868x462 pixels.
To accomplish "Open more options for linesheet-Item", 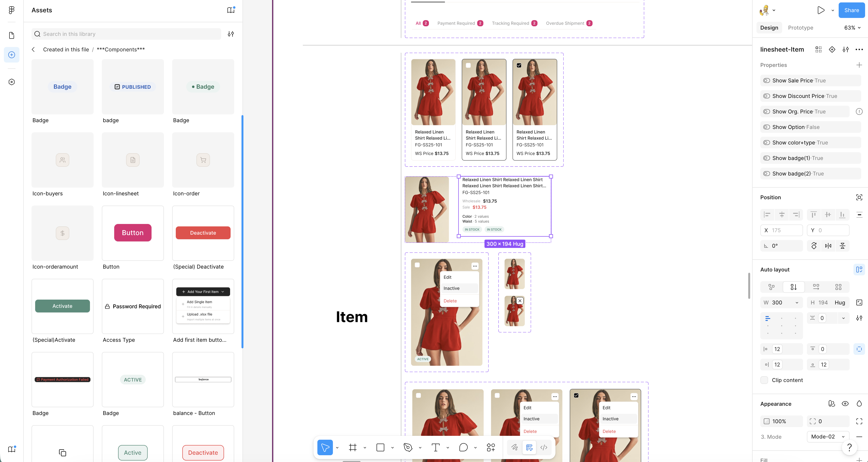I will pos(859,49).
